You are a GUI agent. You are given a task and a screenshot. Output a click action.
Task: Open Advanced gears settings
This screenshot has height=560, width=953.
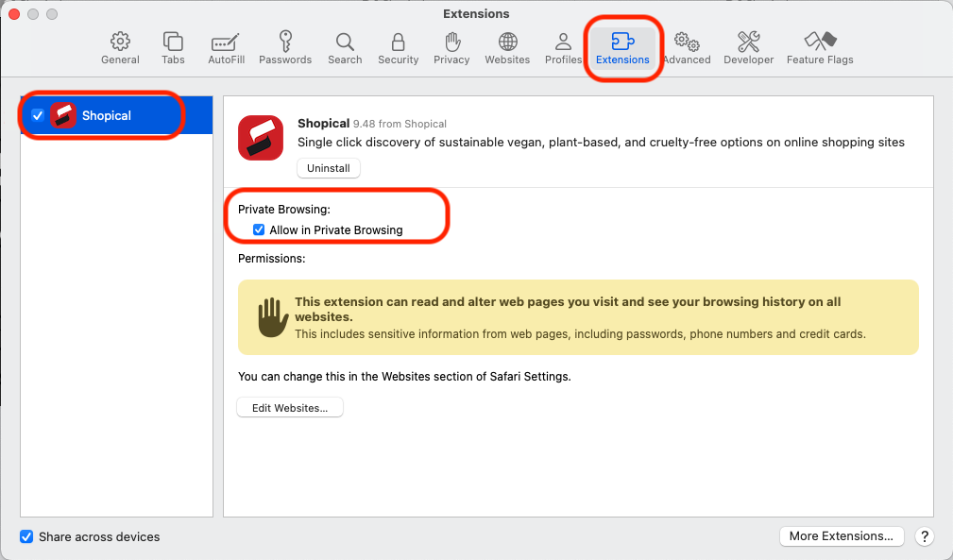(x=687, y=48)
